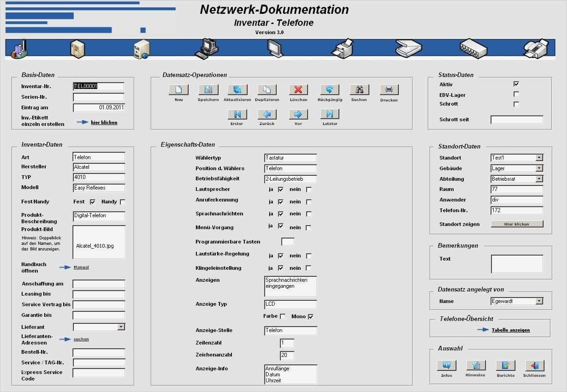Refresh the record with Aktualisieren
The image size is (567, 392).
pos(237,89)
